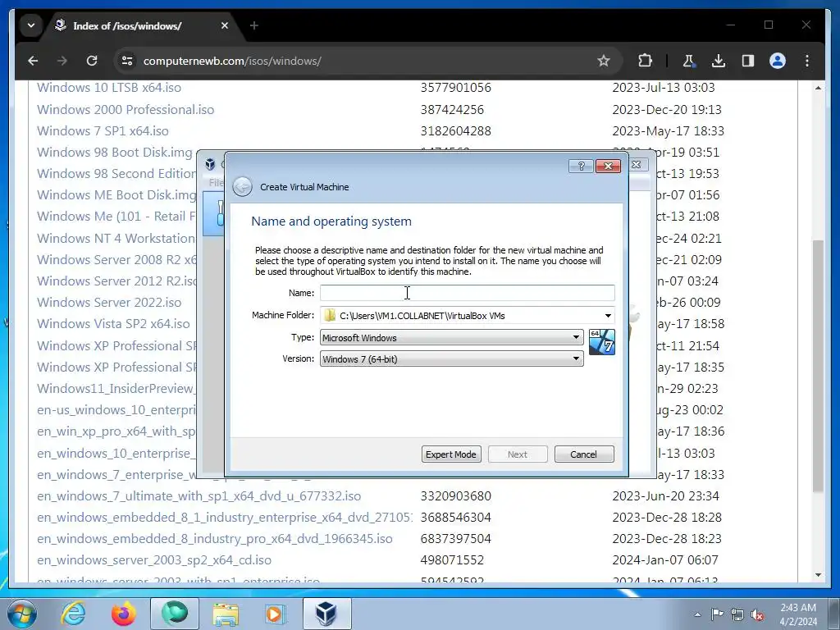Image resolution: width=840 pixels, height=630 pixels.
Task: Open en_windows_7_ultimate_with_sp1_x64_dvd_u_677332.iso link
Action: coord(199,496)
